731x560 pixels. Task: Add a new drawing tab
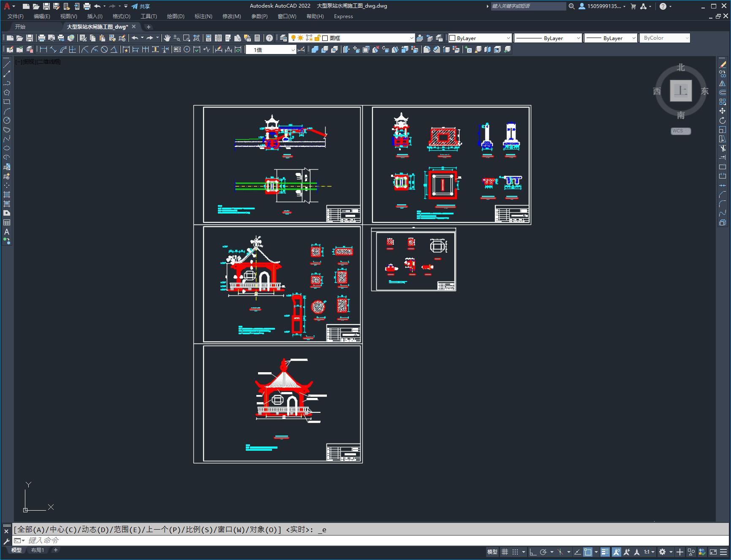[x=148, y=27]
